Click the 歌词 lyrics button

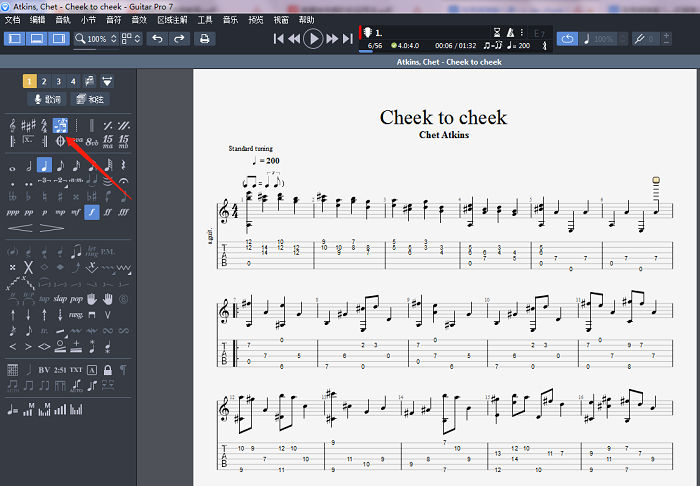coord(47,99)
